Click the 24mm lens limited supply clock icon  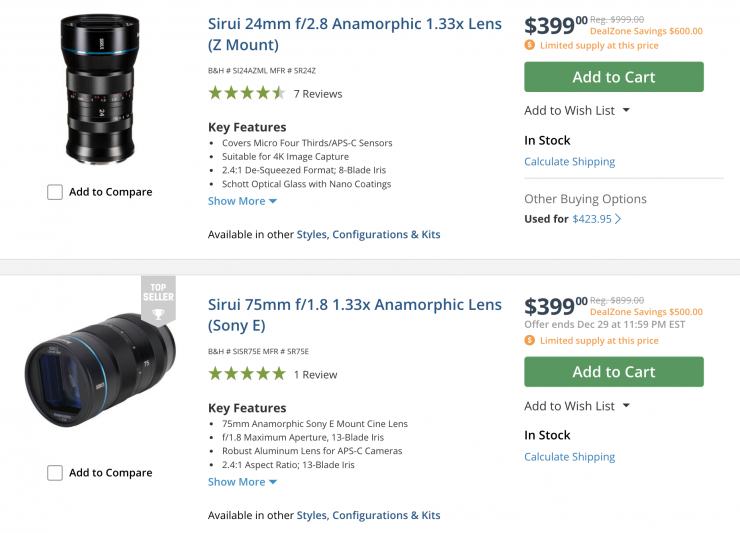pyautogui.click(x=530, y=45)
